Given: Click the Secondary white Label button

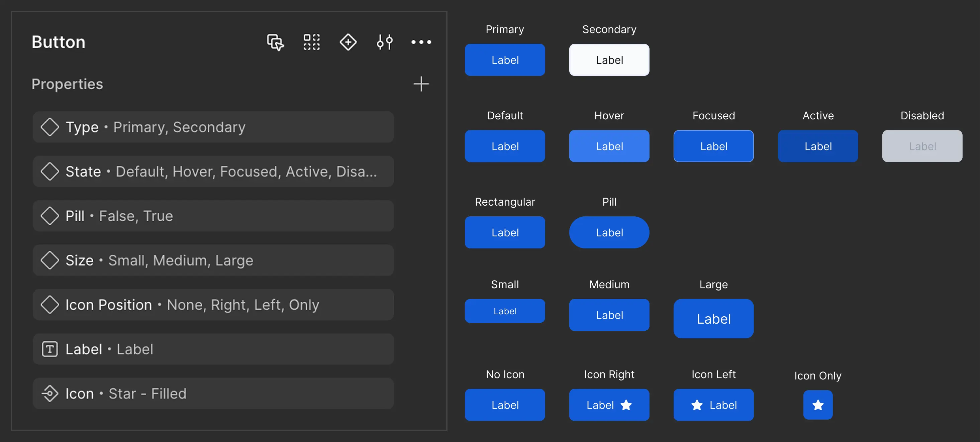Looking at the screenshot, I should [x=609, y=60].
